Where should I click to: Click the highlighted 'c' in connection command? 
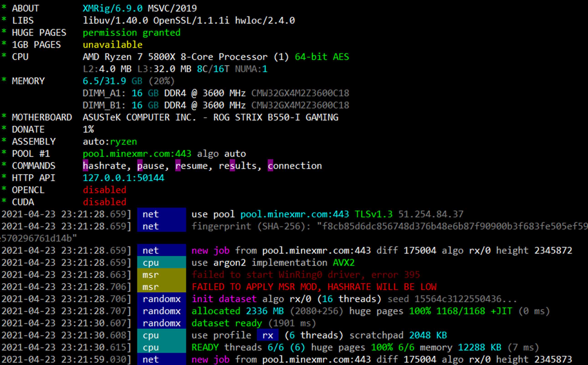[270, 166]
